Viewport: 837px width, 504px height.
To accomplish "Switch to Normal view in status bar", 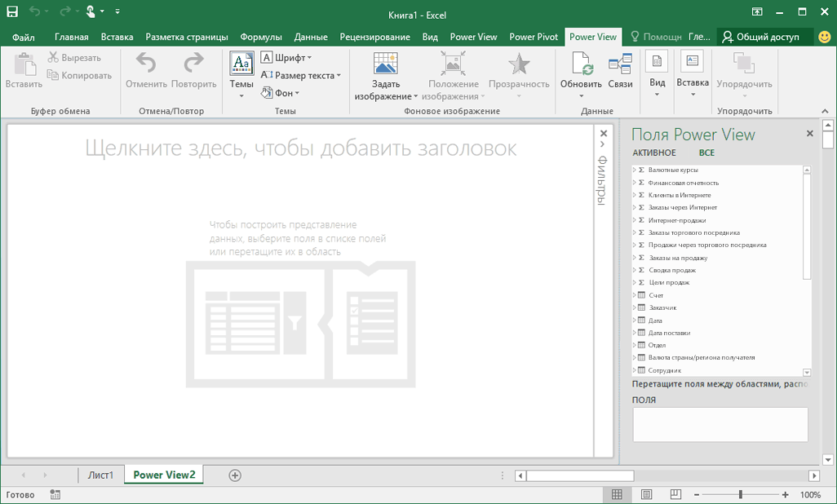I will coord(617,494).
